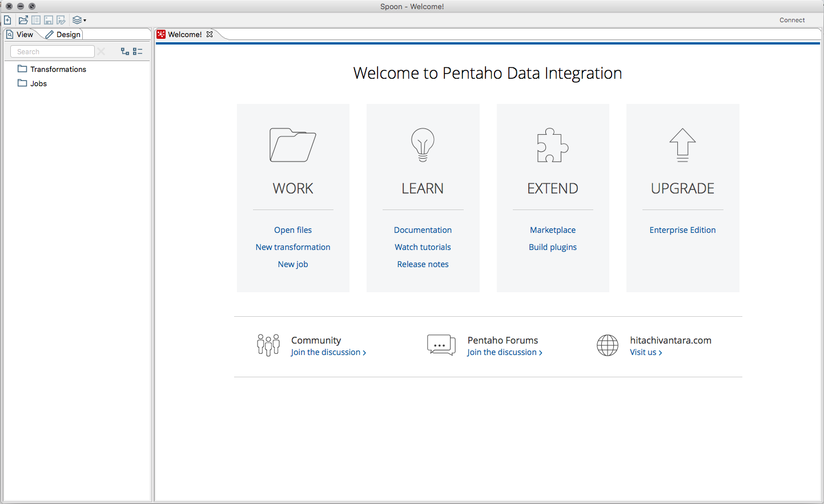The width and height of the screenshot is (824, 504).
Task: Click the New transformation link
Action: click(293, 247)
